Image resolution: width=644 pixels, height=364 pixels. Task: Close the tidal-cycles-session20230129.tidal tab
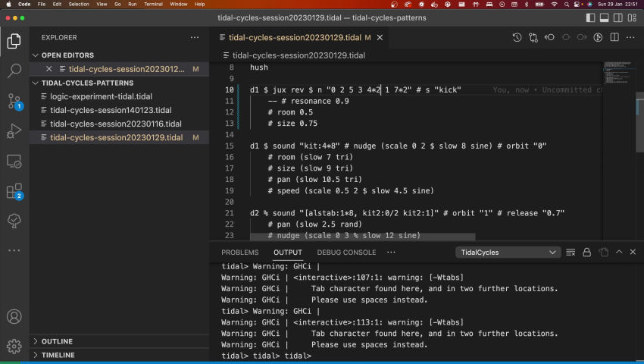pyautogui.click(x=380, y=37)
